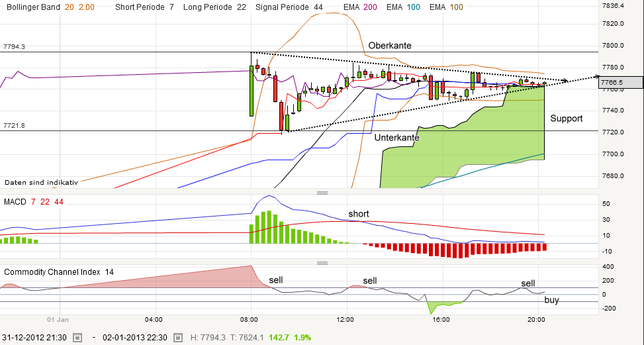Click the 7820.0 price axis label
The image size is (644, 345).
pyautogui.click(x=612, y=24)
